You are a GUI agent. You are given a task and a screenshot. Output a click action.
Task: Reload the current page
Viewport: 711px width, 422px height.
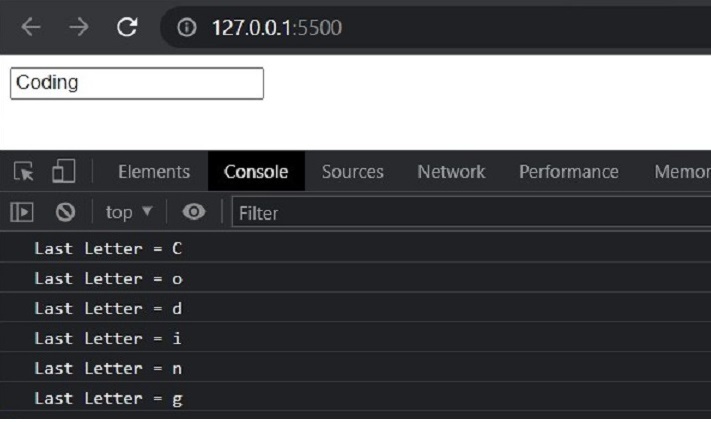point(127,28)
